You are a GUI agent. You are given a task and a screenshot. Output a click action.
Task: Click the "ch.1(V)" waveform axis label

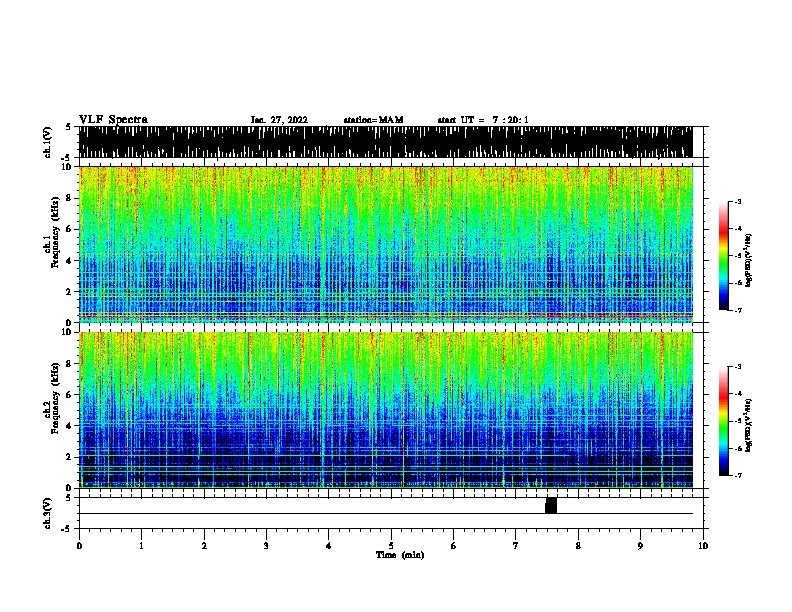[x=47, y=142]
